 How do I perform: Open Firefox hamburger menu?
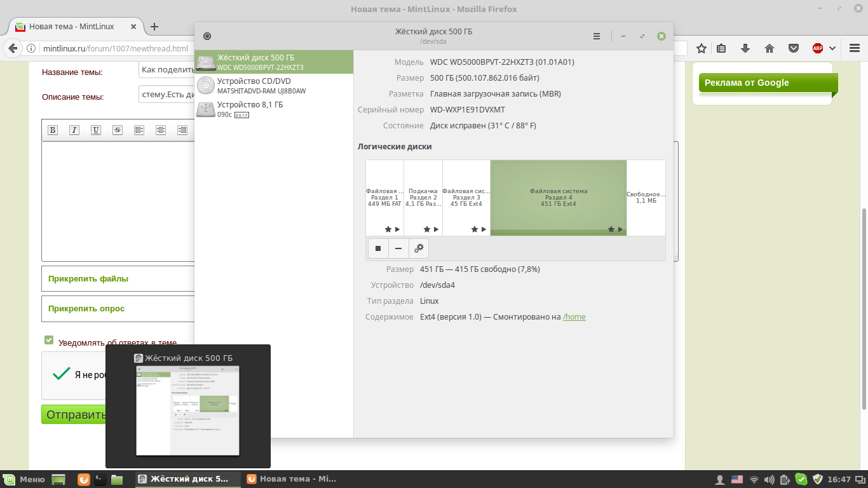click(854, 48)
